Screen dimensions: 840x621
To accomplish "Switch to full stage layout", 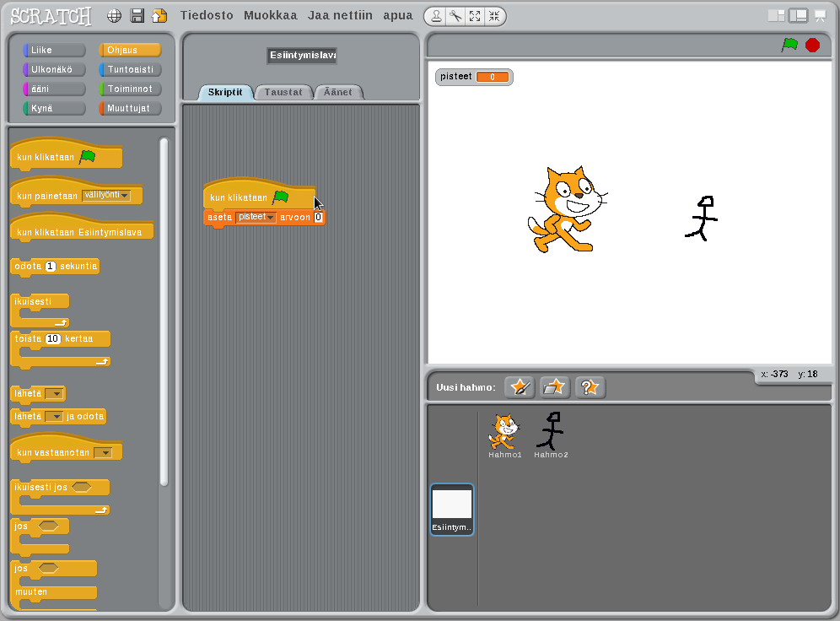I will click(x=798, y=16).
